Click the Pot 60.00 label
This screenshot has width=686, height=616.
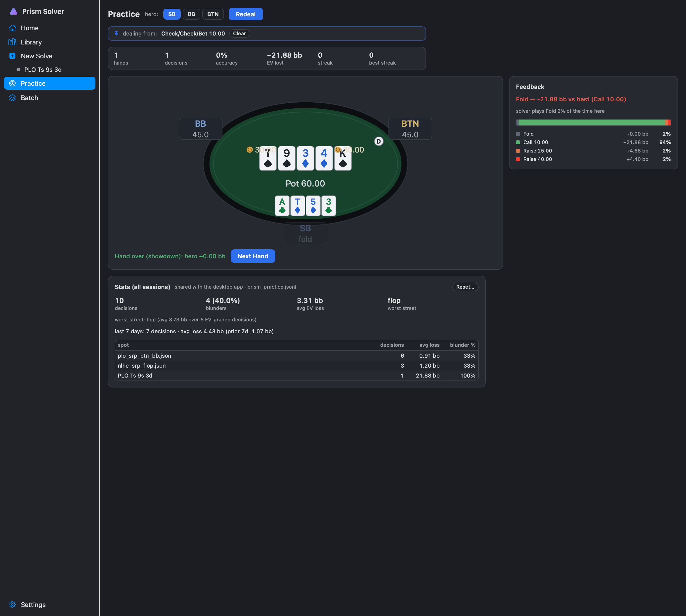pos(305,184)
